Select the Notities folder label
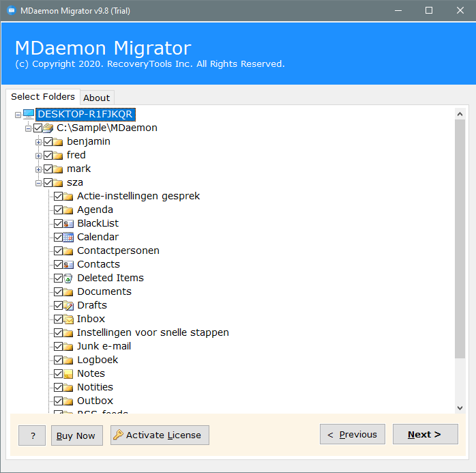476x473 pixels. tap(95, 387)
